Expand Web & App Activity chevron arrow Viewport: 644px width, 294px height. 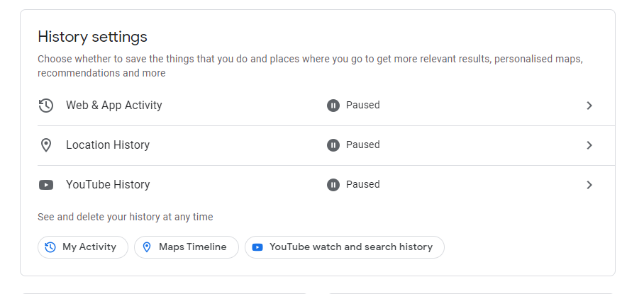(x=589, y=106)
